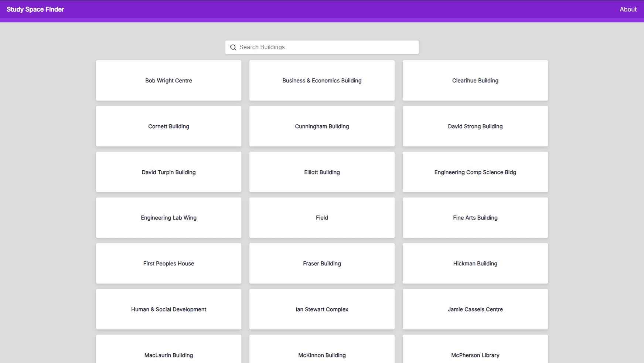View the Clearihue Building listing
The width and height of the screenshot is (644, 363).
coord(475,80)
